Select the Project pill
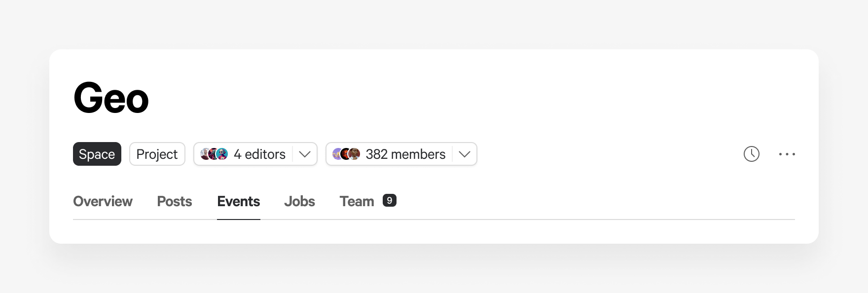 [x=157, y=154]
